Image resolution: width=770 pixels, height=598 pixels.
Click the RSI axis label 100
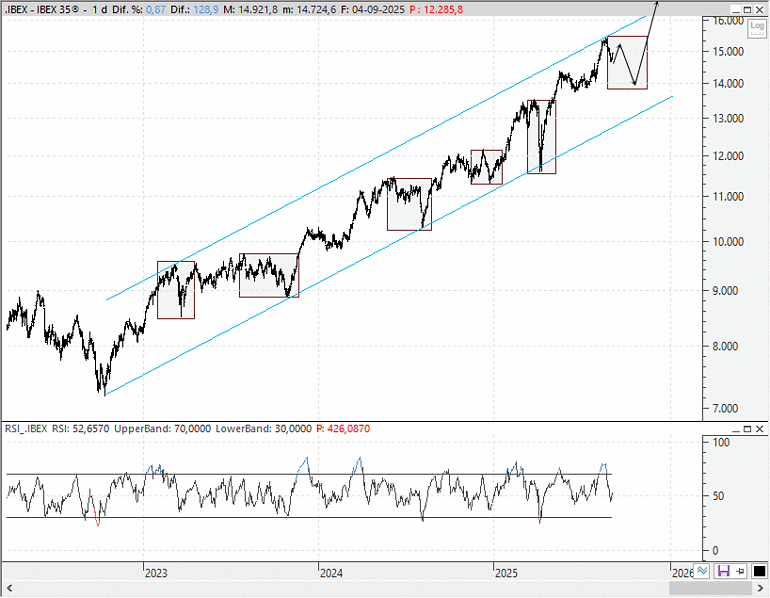(x=722, y=442)
